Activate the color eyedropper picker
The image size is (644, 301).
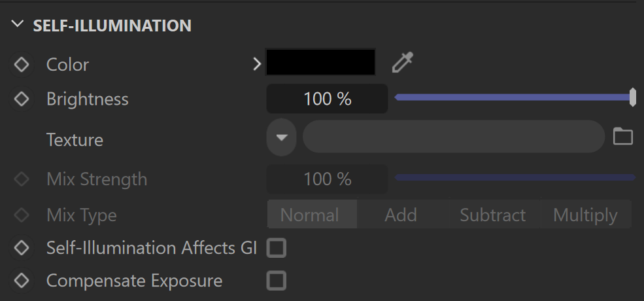point(403,63)
